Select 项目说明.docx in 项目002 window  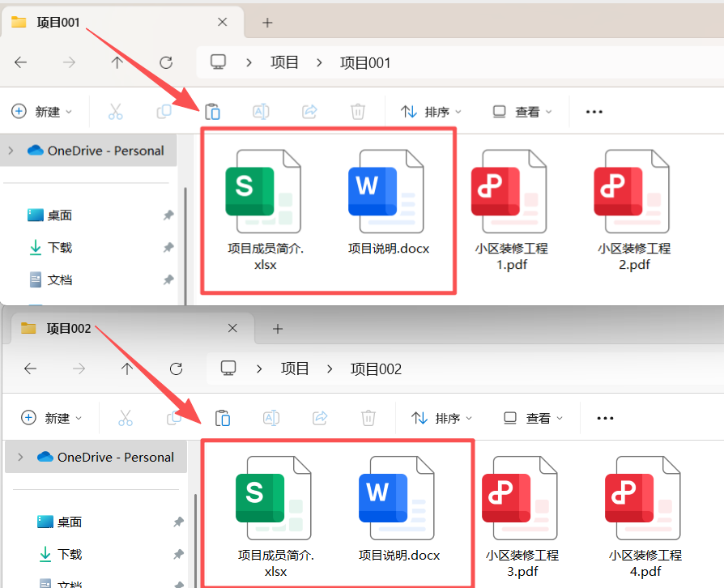tap(399, 509)
